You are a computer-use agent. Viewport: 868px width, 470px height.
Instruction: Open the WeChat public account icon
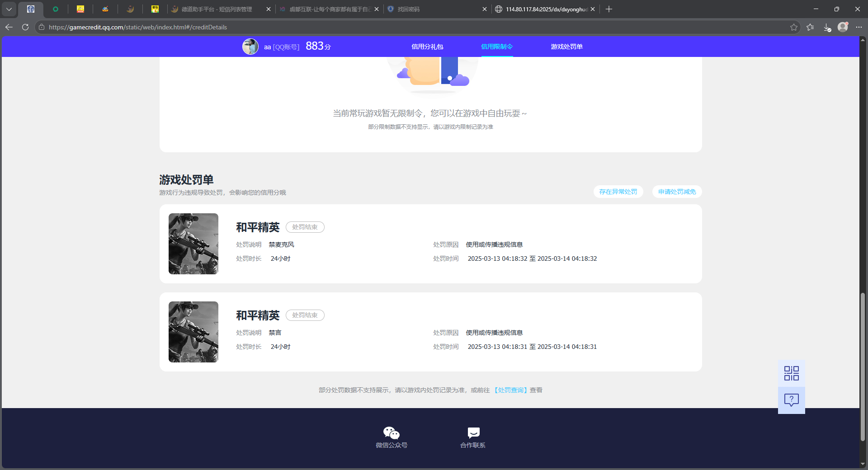tap(391, 433)
